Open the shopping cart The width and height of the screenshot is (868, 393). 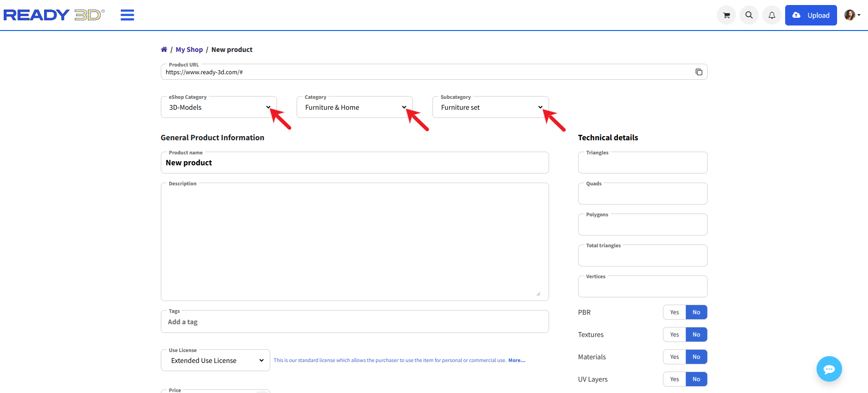tap(726, 15)
